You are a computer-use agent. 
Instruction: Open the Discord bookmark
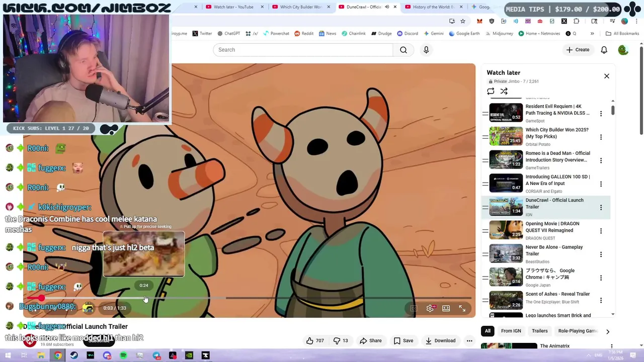click(x=408, y=34)
